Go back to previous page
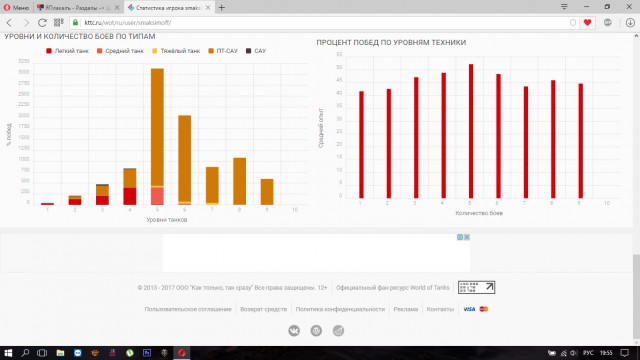 [x=9, y=22]
